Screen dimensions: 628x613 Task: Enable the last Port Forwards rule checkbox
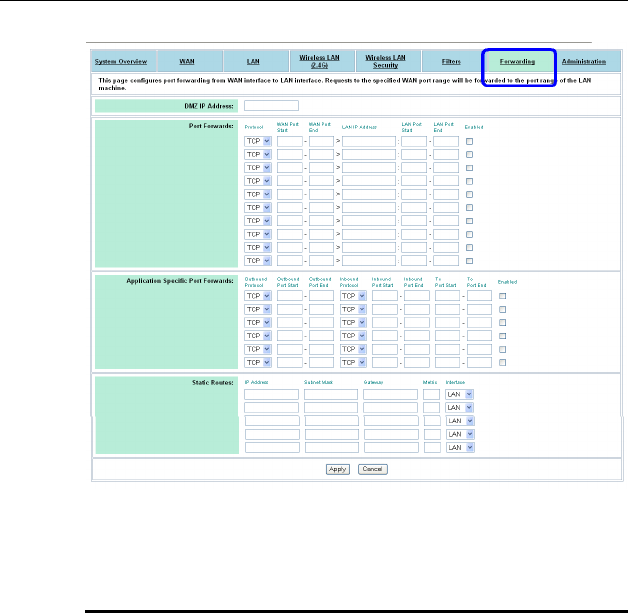pyautogui.click(x=470, y=260)
